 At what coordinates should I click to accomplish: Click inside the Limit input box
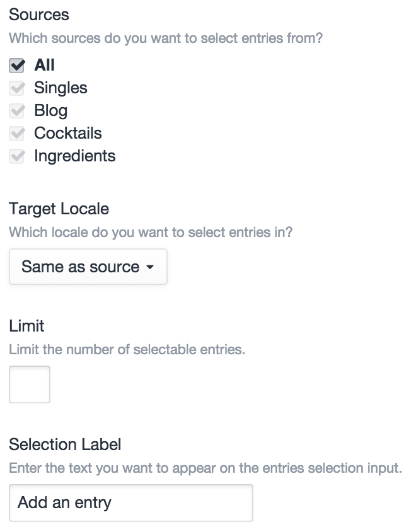[30, 383]
